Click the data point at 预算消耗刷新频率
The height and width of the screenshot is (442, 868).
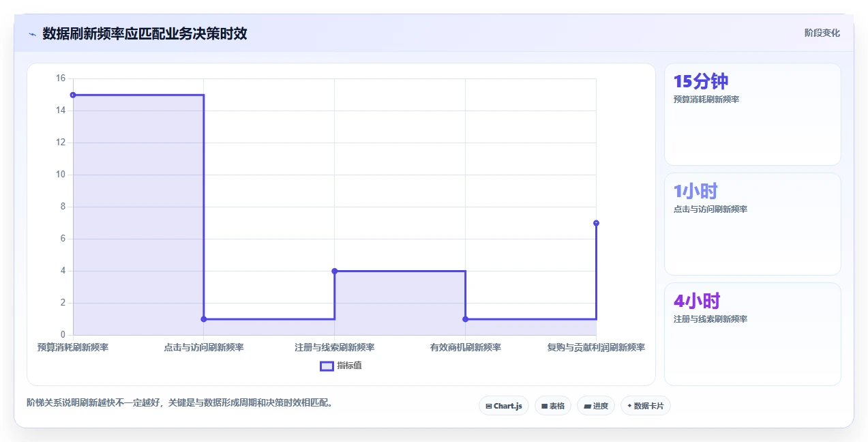click(73, 95)
